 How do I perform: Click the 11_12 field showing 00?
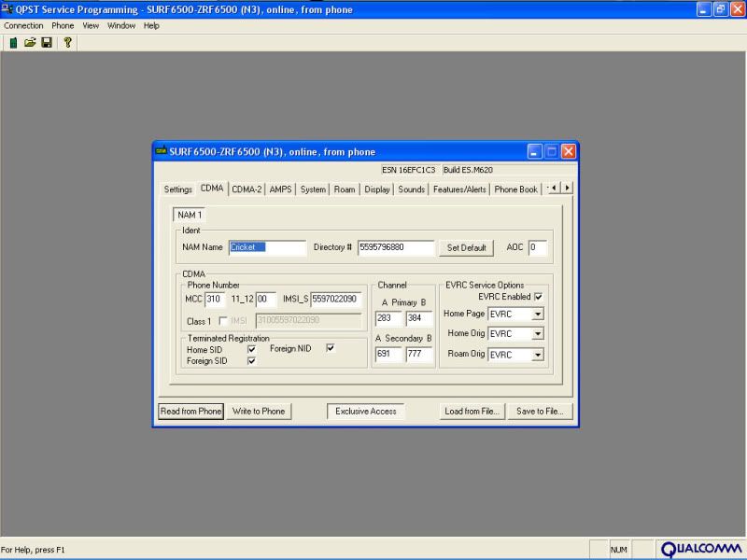pyautogui.click(x=265, y=300)
